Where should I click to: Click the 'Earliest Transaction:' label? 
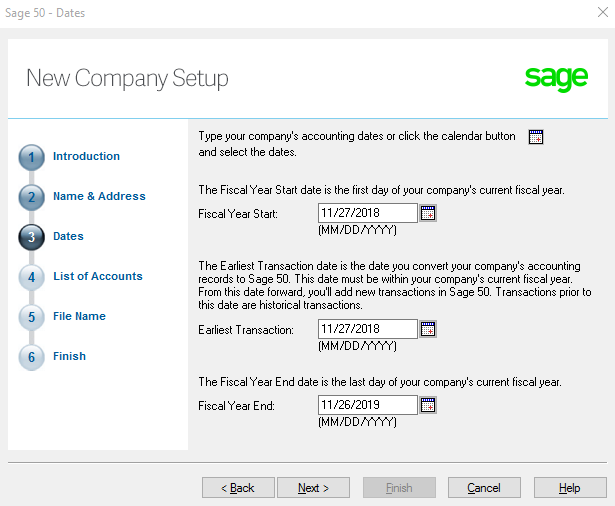[246, 330]
